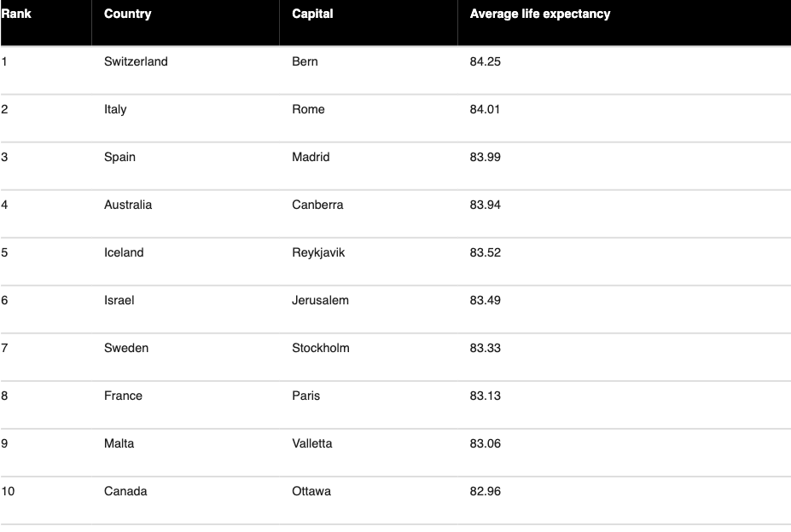
Task: Select the Canada country cell
Action: pyautogui.click(x=125, y=491)
